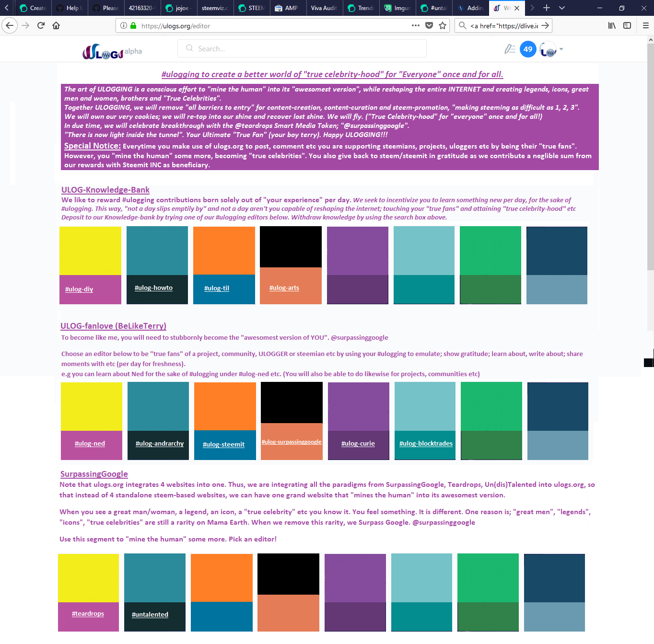Click the Special Notice text

pyautogui.click(x=93, y=146)
